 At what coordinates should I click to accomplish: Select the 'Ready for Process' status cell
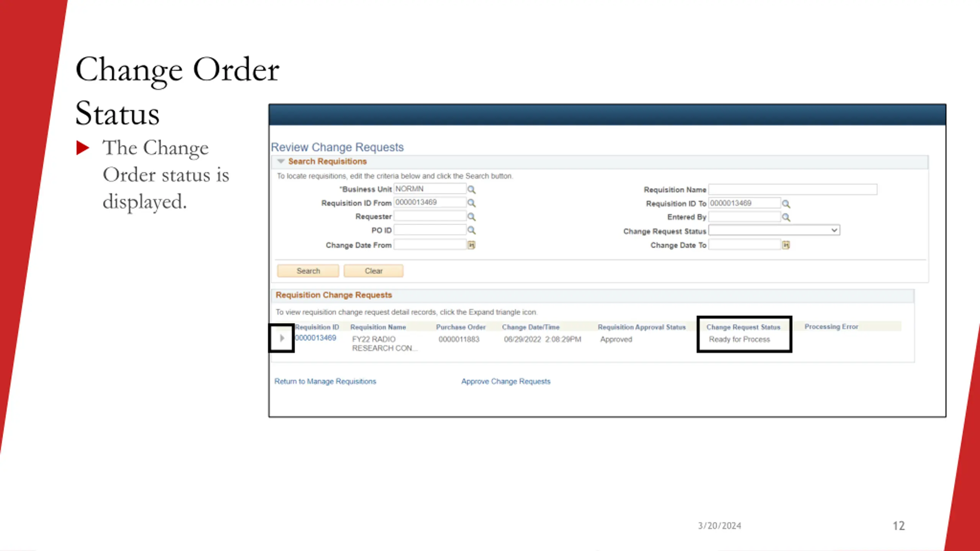pyautogui.click(x=739, y=339)
